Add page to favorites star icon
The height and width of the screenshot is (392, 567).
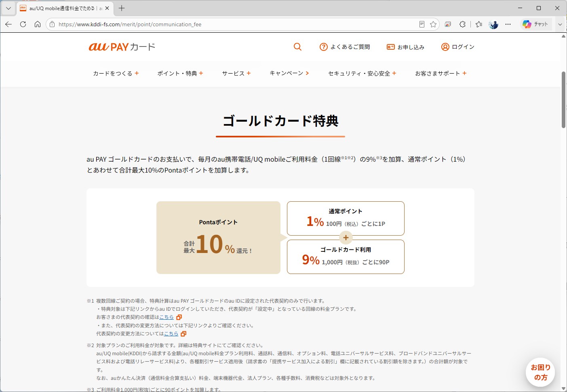tap(433, 24)
